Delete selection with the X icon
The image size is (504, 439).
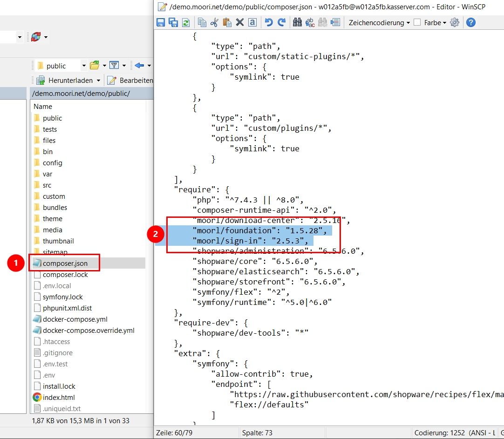[x=240, y=22]
